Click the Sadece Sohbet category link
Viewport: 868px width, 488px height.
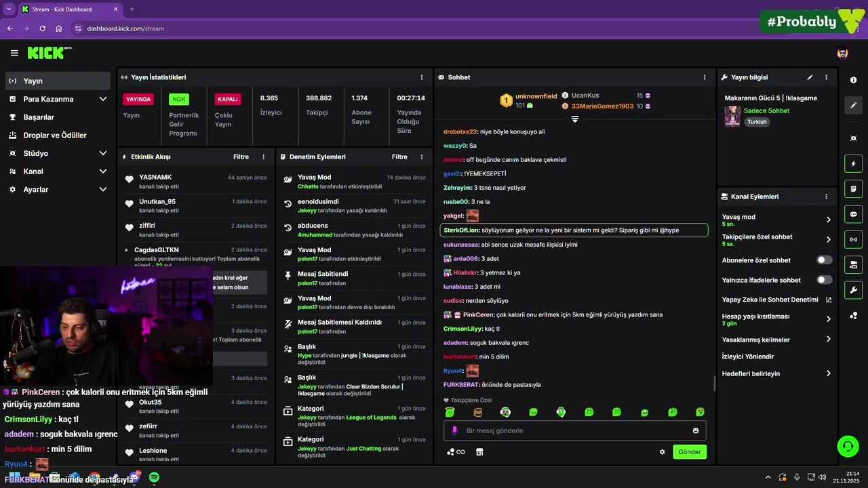coord(766,110)
